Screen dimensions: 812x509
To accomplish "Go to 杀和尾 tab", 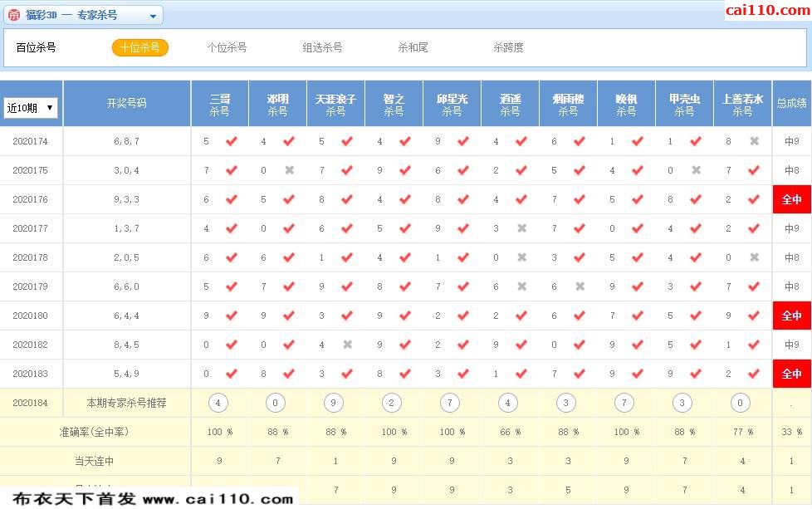I will pyautogui.click(x=413, y=47).
